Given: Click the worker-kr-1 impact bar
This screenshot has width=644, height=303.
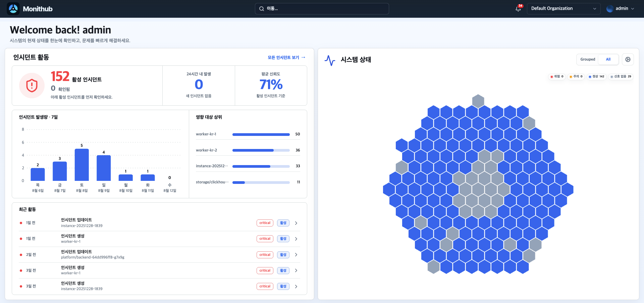Looking at the screenshot, I should (x=261, y=134).
